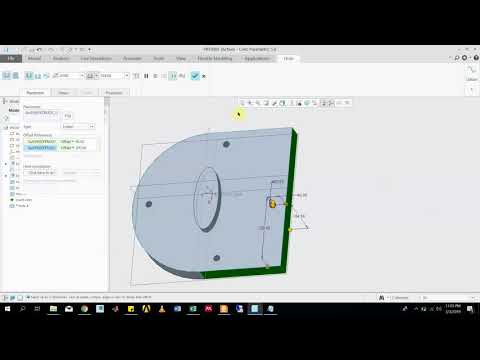Open the Placement dashboard tab
The height and width of the screenshot is (360, 480).
(x=35, y=93)
